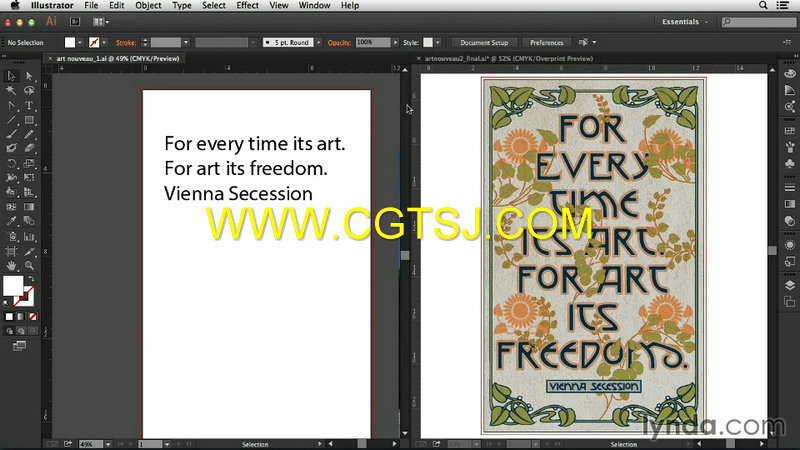This screenshot has width=800, height=450.
Task: Select the Line Segment tool
Action: click(11, 120)
